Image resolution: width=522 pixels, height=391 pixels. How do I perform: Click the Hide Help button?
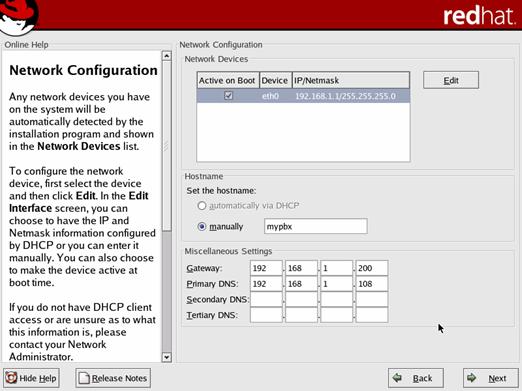pos(31,378)
